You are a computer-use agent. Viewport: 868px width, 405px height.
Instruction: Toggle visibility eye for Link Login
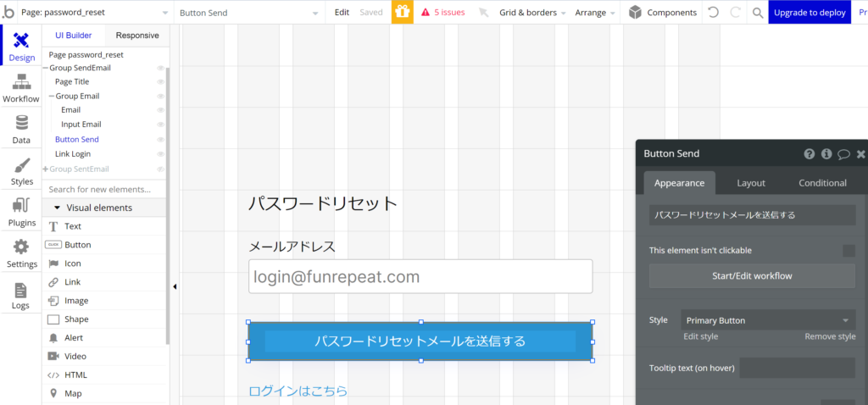pyautogui.click(x=160, y=154)
